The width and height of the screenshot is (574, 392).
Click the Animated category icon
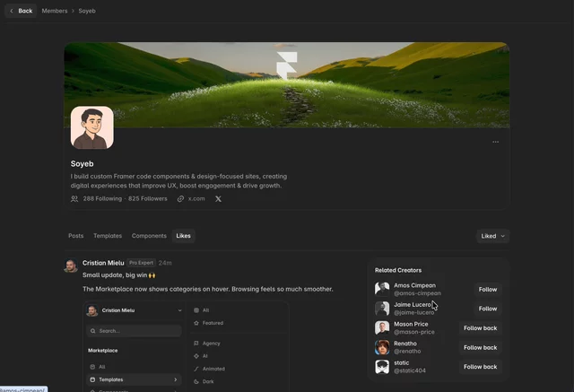(x=196, y=369)
